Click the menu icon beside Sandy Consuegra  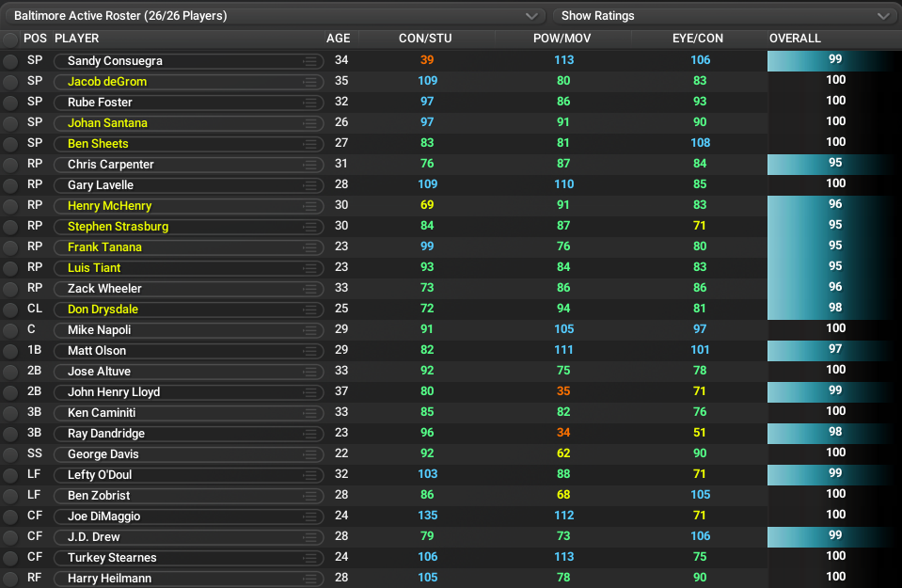click(x=309, y=61)
